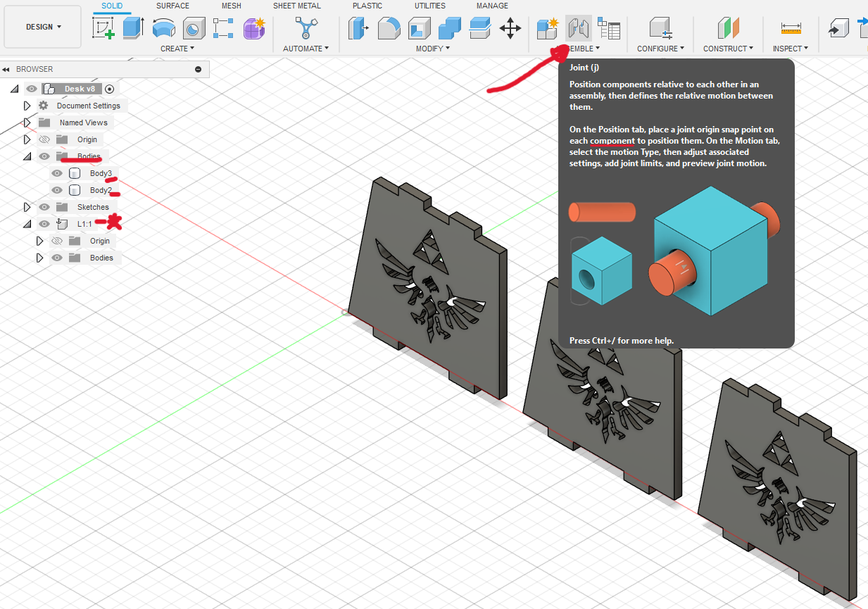868x609 pixels.
Task: Click the purple Create Form icon
Action: (x=253, y=28)
